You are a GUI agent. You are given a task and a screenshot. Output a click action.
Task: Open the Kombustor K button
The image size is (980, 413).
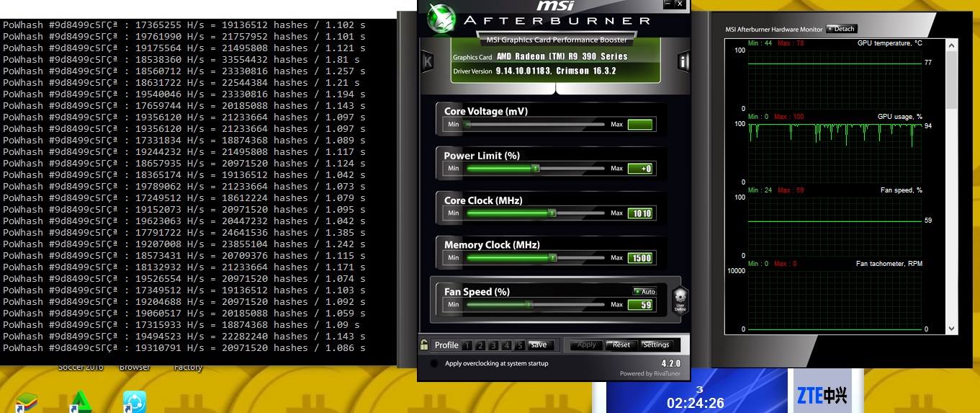coord(427,61)
